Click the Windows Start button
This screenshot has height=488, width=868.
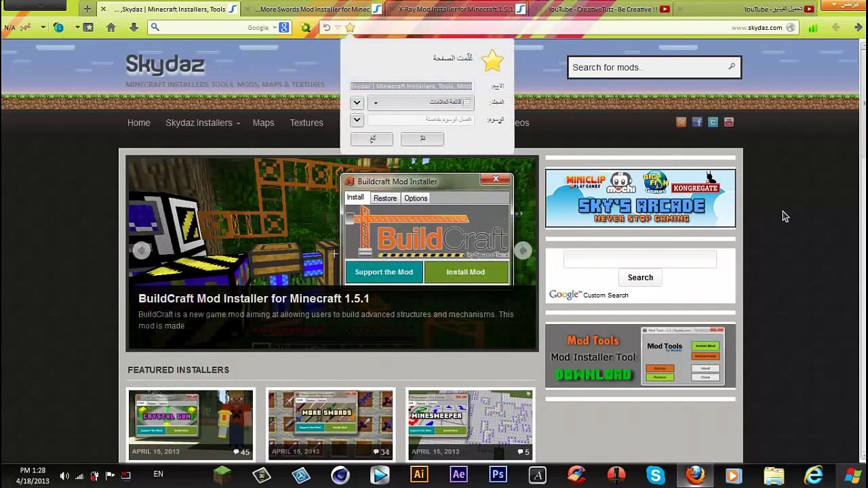(853, 475)
